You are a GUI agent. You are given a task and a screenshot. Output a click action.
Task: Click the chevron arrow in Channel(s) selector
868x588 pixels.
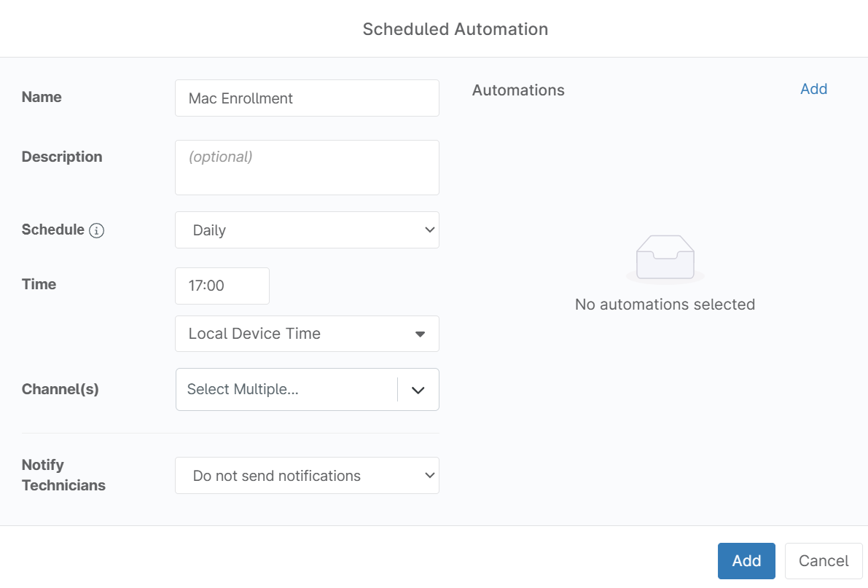(418, 390)
